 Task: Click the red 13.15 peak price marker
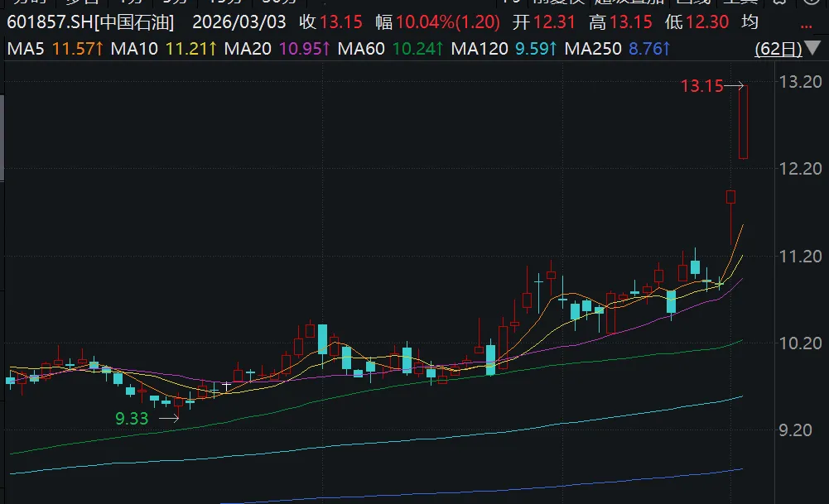pyautogui.click(x=701, y=86)
